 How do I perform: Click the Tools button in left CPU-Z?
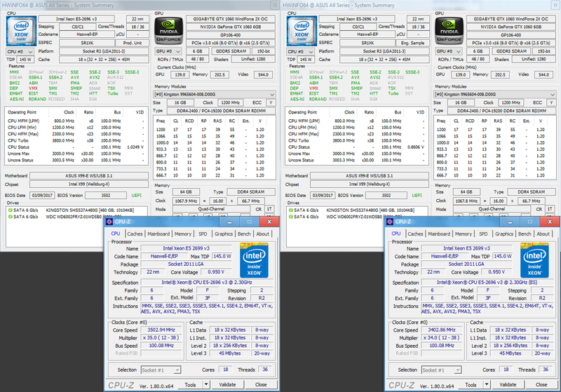(190, 384)
